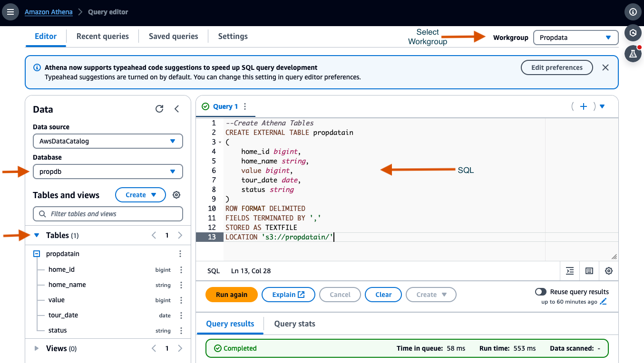The width and height of the screenshot is (644, 363).
Task: Collapse the Tables section
Action: [37, 235]
